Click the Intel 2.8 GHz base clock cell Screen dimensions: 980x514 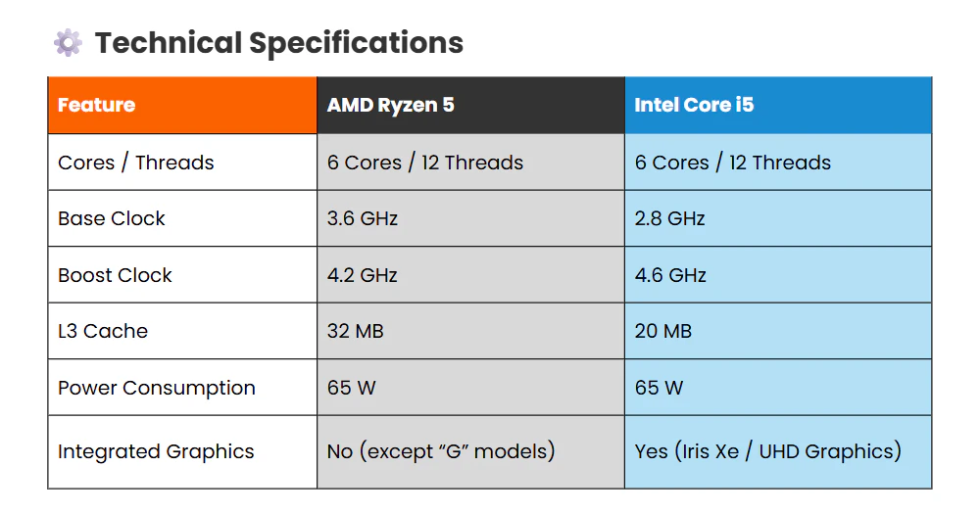(670, 218)
